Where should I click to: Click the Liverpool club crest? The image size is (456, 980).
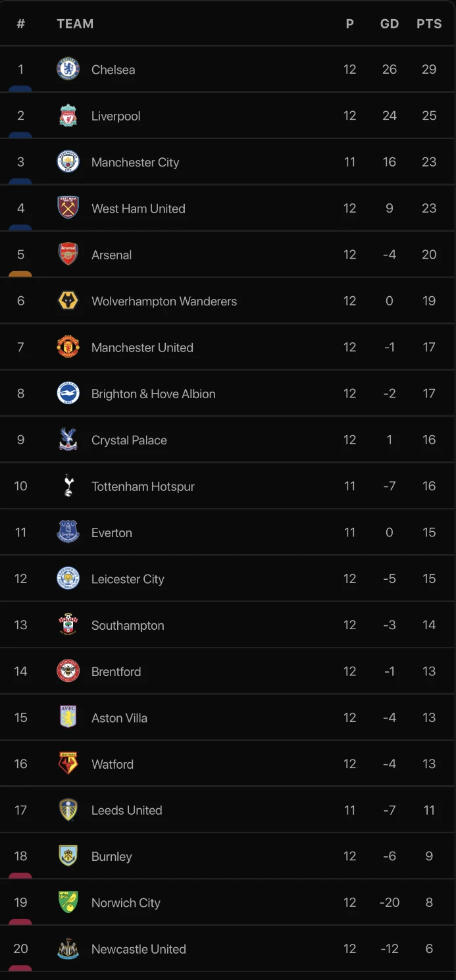68,116
